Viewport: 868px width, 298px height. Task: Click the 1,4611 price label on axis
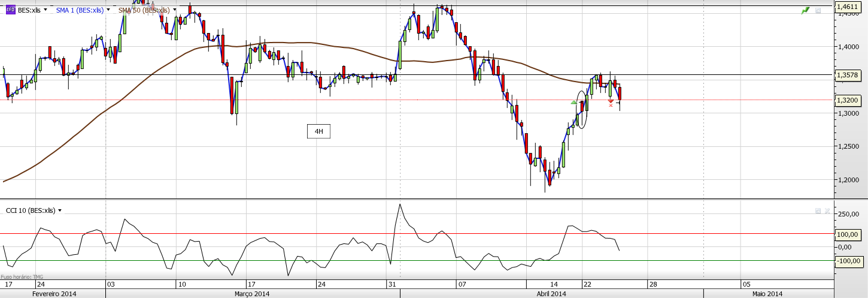[848, 7]
